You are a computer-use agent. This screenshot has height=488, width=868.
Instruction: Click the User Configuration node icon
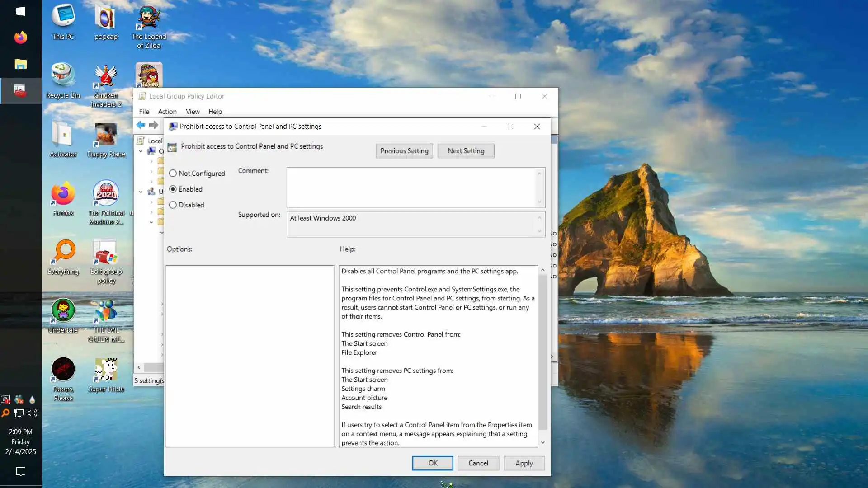pos(151,192)
